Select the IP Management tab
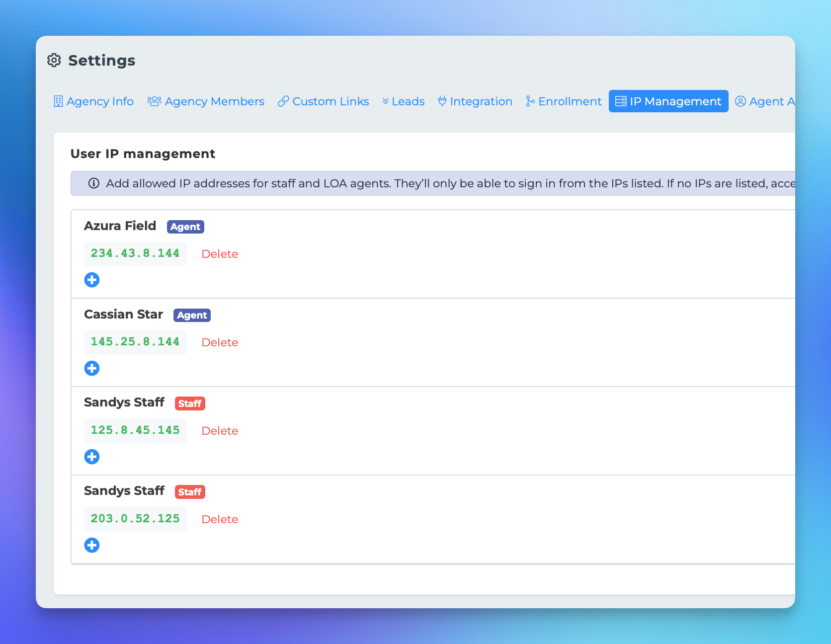 [668, 101]
